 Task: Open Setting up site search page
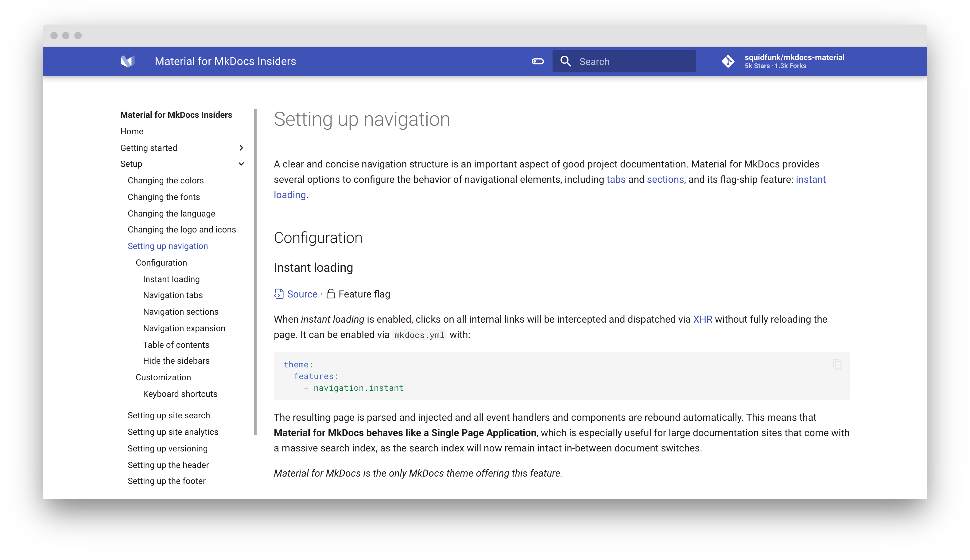169,415
